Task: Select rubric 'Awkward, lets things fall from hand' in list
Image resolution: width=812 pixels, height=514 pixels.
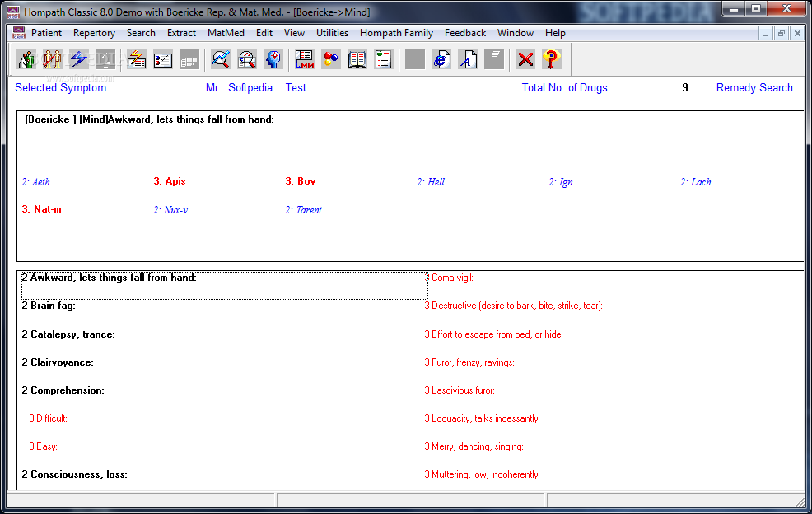Action: tap(225, 286)
